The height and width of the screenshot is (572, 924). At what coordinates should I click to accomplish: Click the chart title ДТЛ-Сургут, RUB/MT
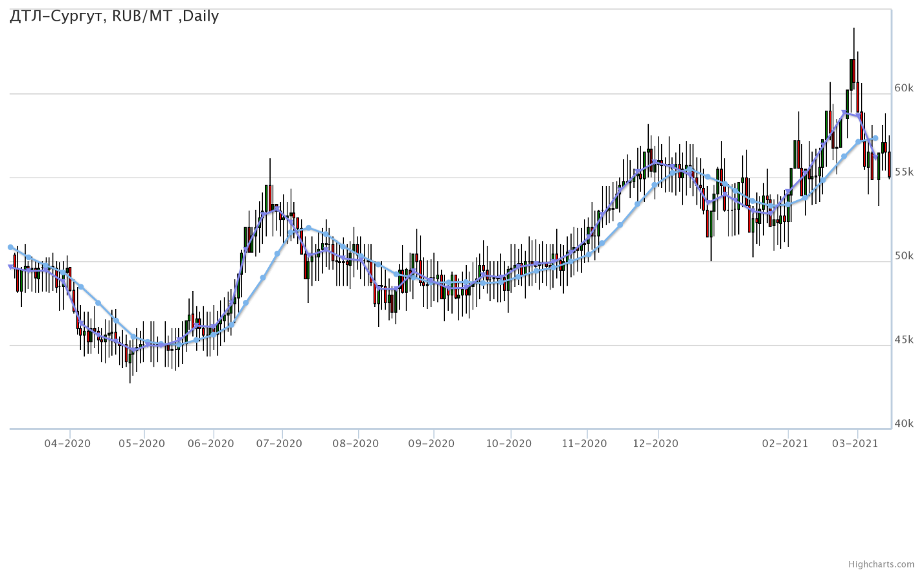(x=114, y=16)
